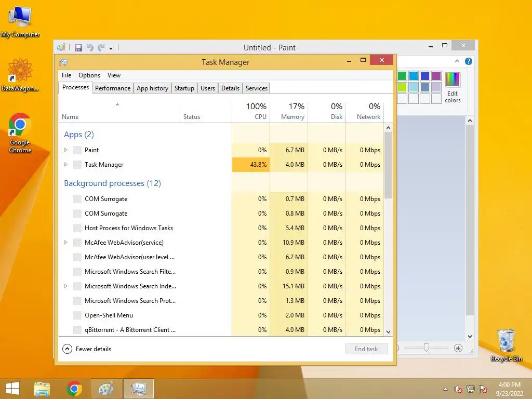Select the indigo color swatch in Paint

[x=425, y=76]
